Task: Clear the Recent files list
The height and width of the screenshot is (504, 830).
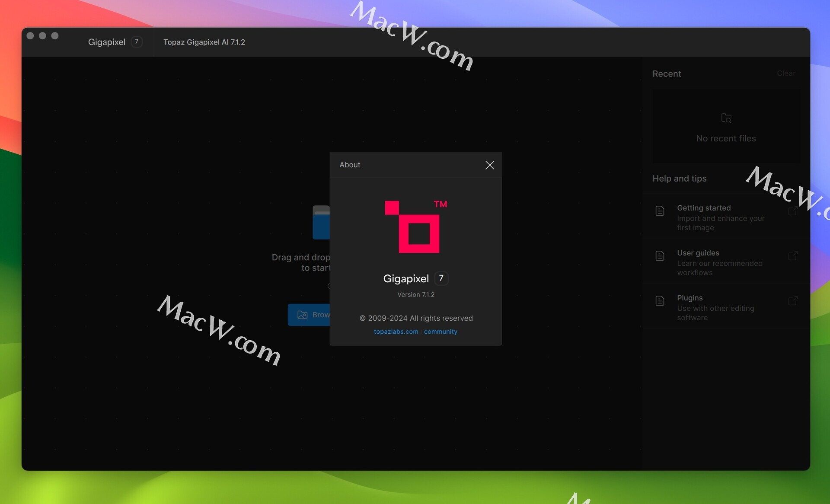Action: click(786, 73)
